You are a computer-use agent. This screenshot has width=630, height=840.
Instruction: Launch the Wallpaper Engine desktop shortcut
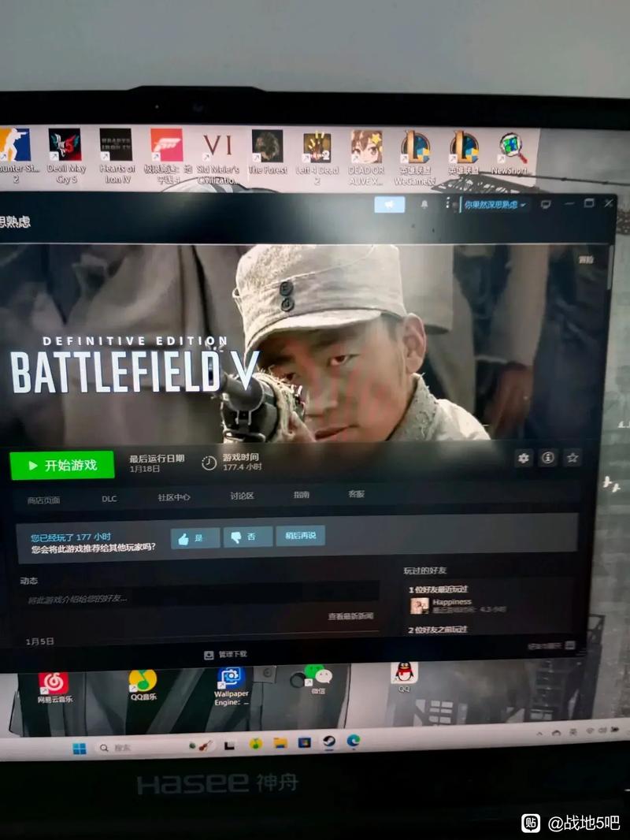(x=231, y=687)
